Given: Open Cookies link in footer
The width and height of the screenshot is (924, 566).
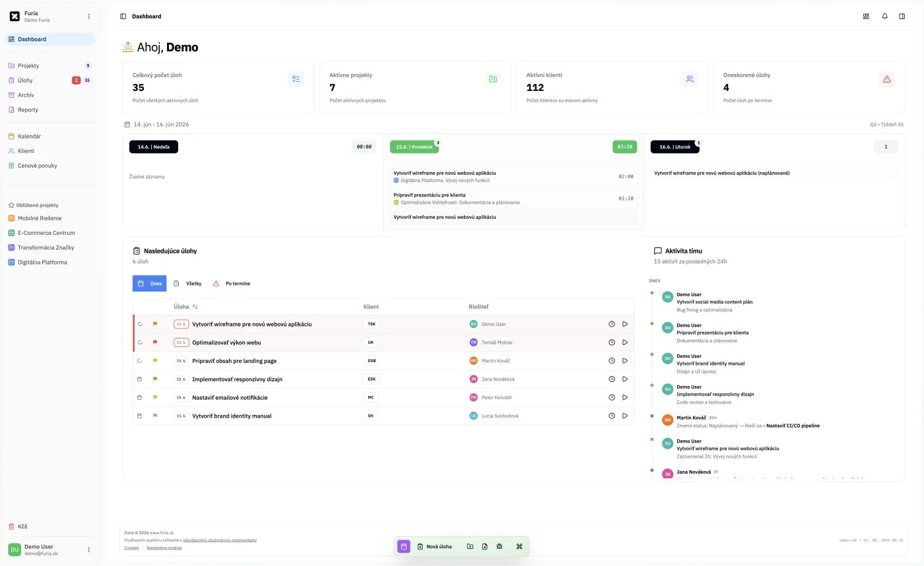Looking at the screenshot, I should (131, 548).
